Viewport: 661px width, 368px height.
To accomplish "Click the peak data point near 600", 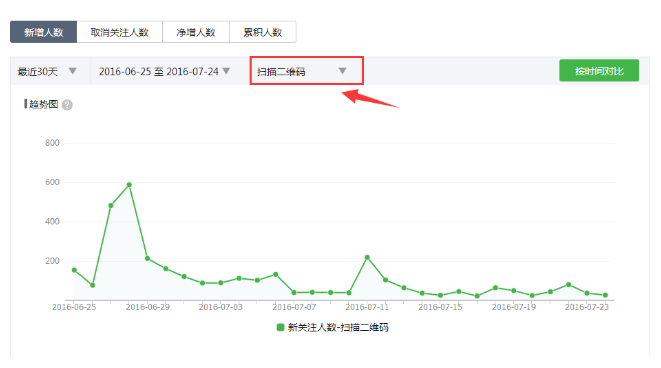I will [129, 185].
